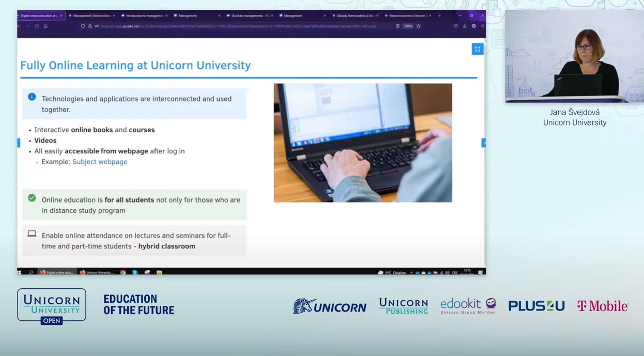This screenshot has width=644, height=356.
Task: Open the browser application menu
Action: point(482,26)
